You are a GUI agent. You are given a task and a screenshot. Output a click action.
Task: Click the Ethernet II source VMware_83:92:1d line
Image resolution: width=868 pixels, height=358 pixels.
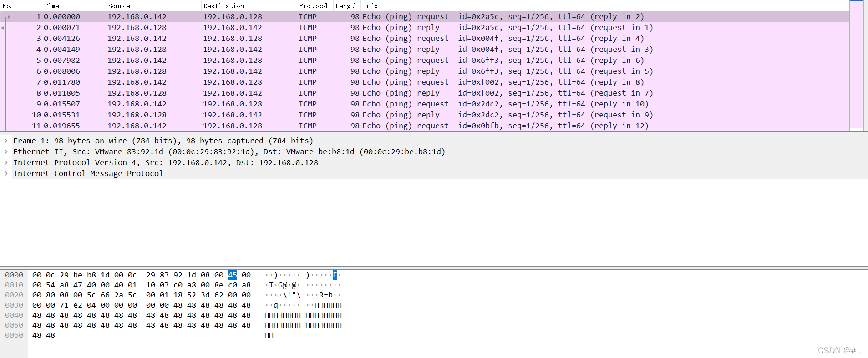click(x=229, y=152)
